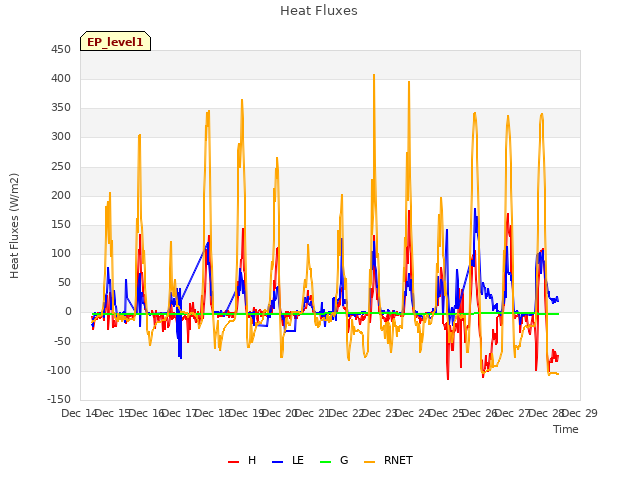640x480 pixels.
Task: Toggle the H series legend entry
Action: click(242, 460)
